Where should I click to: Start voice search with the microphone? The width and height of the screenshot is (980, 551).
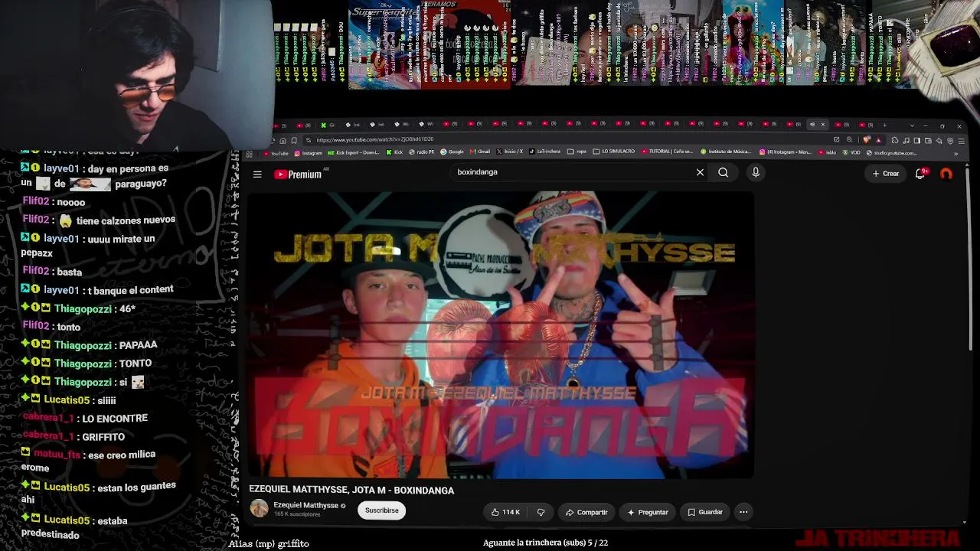tap(756, 173)
